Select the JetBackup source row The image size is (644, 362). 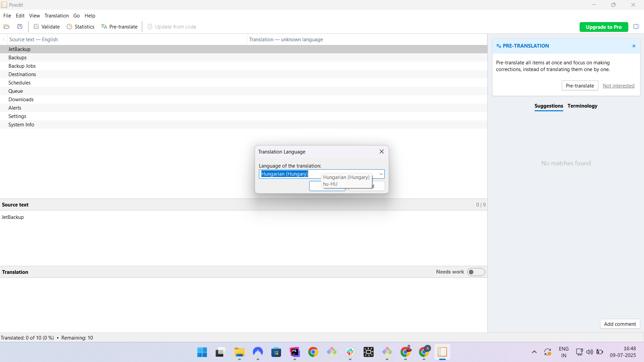(x=244, y=49)
